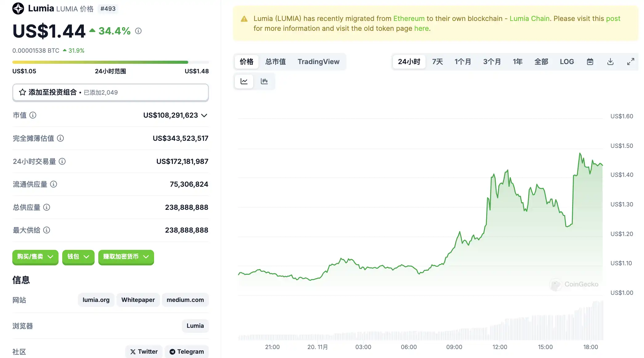Open info icon next to 流通供应量
The width and height of the screenshot is (644, 358).
(54, 184)
